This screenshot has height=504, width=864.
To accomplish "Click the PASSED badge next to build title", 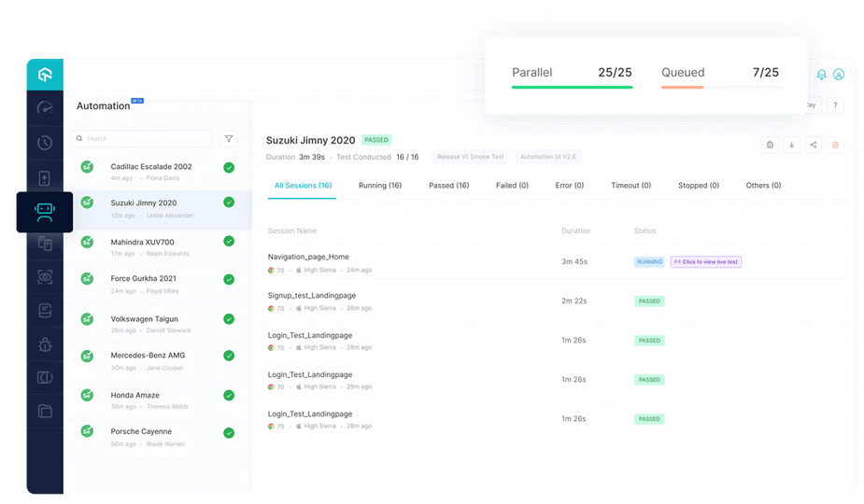I will tap(376, 140).
